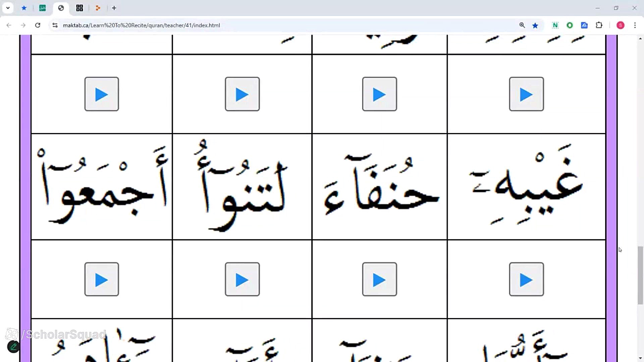Open the zoom magnifier in address bar

pyautogui.click(x=522, y=25)
